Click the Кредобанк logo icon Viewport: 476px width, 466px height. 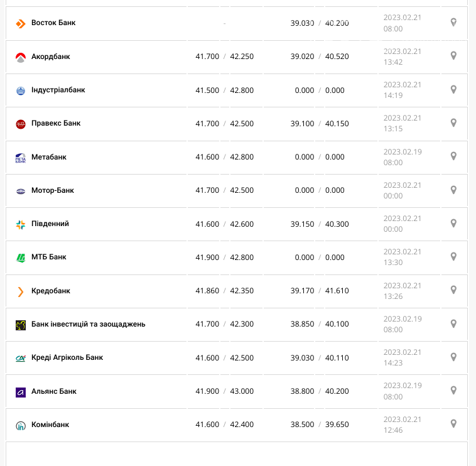[x=21, y=291]
